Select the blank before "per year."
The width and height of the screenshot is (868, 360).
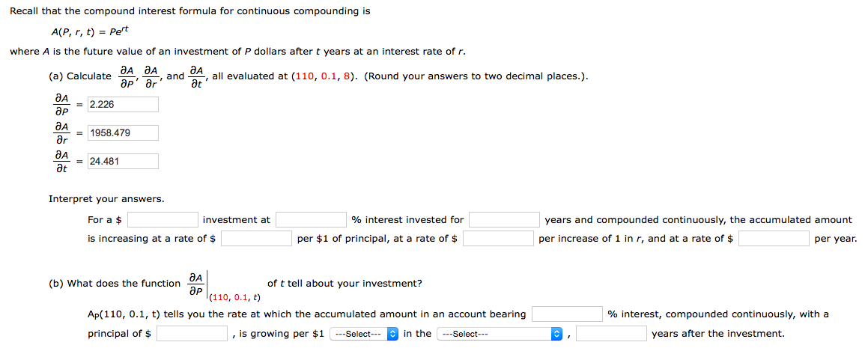(x=774, y=239)
